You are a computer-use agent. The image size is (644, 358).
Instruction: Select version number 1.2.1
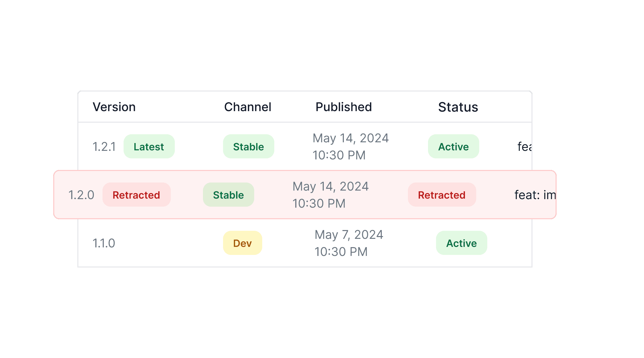tap(104, 147)
